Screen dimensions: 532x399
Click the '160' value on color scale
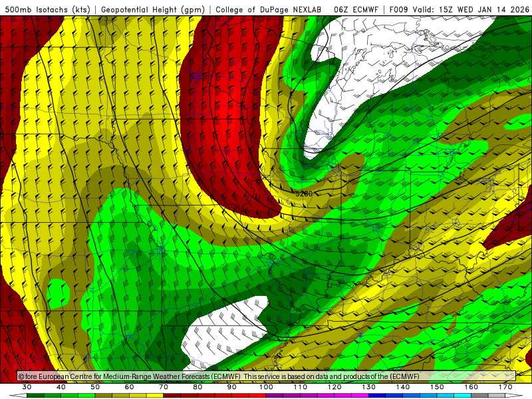pyautogui.click(x=471, y=387)
